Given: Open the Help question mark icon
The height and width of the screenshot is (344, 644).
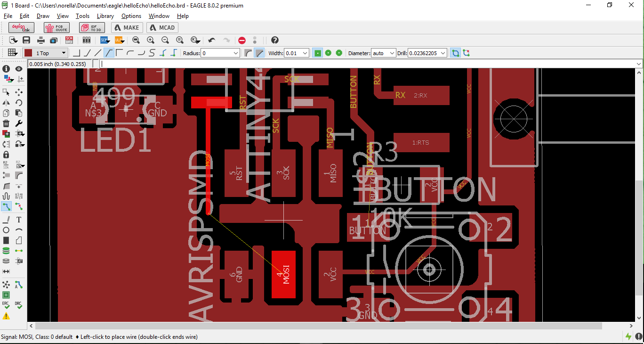Looking at the screenshot, I should tap(275, 41).
